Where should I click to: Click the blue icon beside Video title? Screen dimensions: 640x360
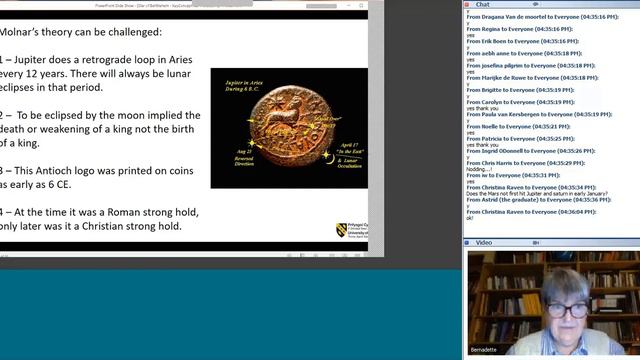(467, 243)
